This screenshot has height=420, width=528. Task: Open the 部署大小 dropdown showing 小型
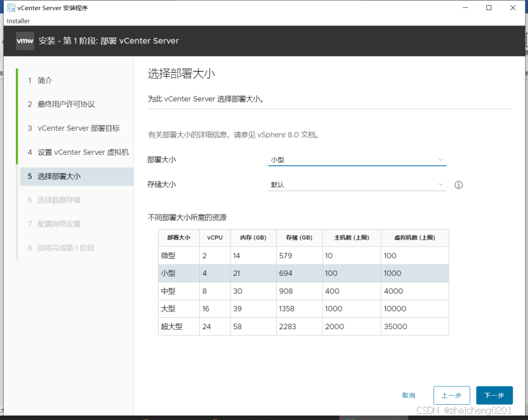click(357, 159)
